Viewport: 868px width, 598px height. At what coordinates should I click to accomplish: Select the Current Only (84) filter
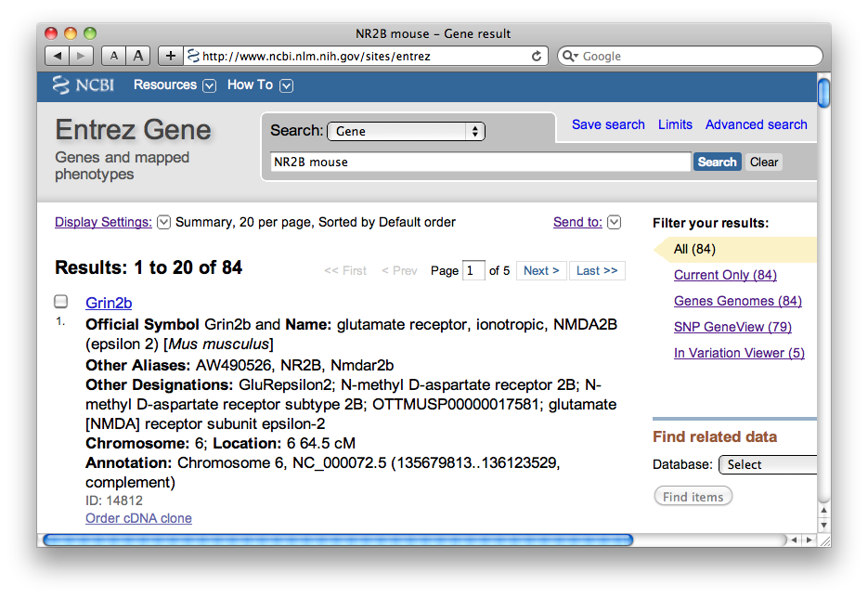pyautogui.click(x=725, y=275)
